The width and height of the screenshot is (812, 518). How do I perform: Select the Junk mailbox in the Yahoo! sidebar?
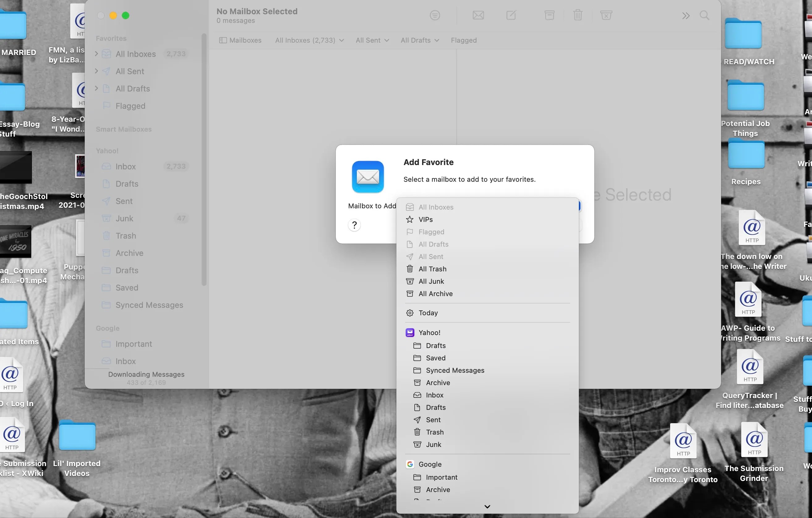point(124,219)
